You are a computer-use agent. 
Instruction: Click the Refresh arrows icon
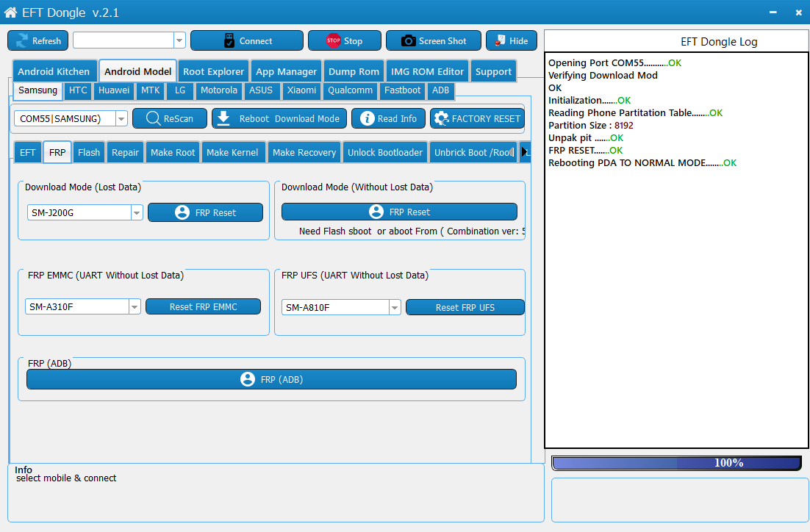pos(22,41)
